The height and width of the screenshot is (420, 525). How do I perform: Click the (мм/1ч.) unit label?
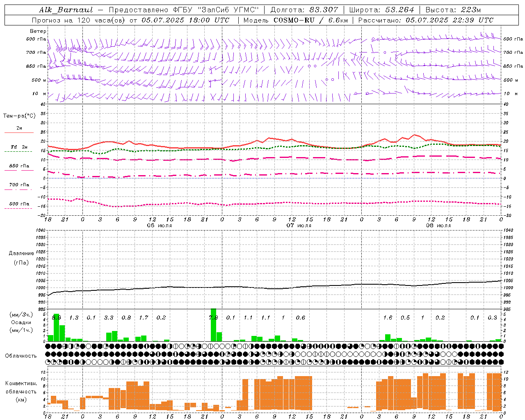(21, 330)
